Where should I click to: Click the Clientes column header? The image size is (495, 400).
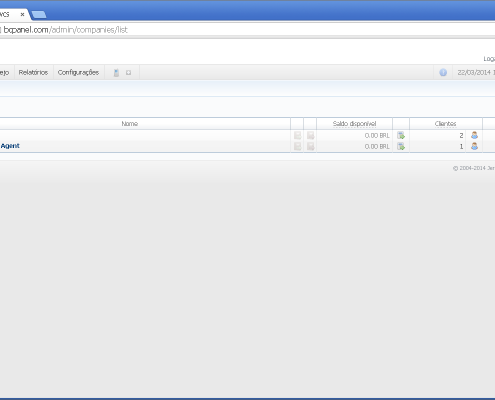(445, 124)
